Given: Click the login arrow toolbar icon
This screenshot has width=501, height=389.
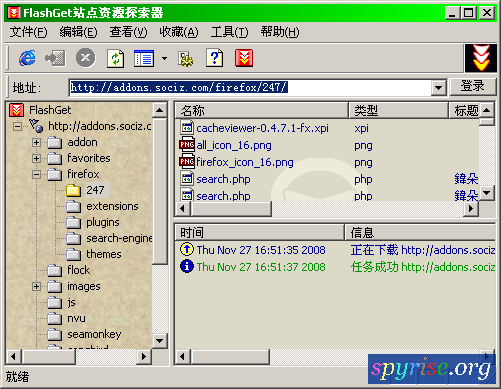Looking at the screenshot, I should (55, 58).
